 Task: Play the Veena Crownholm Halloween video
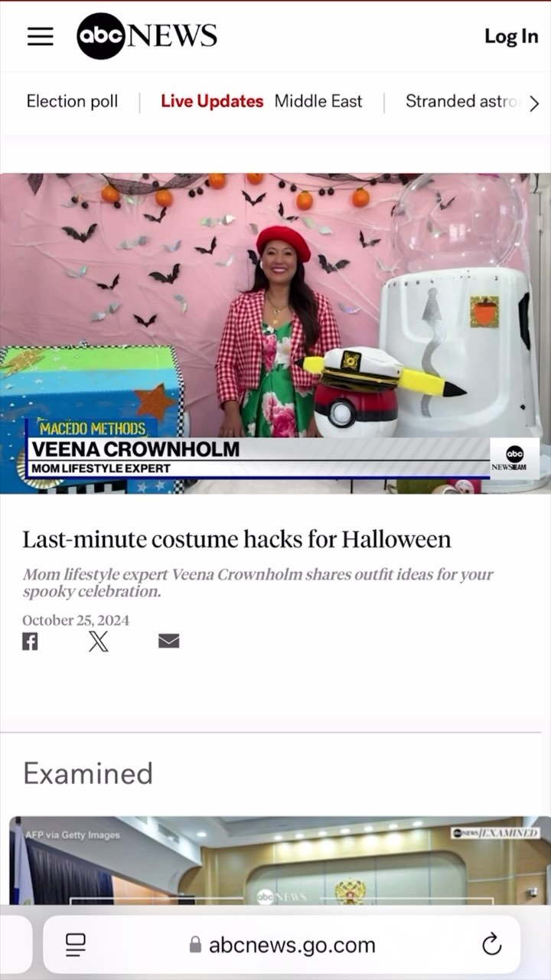pyautogui.click(x=275, y=333)
